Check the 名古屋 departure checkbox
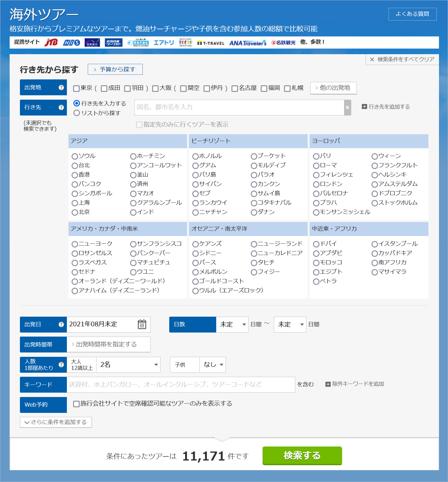Viewport: 448px width, 482px height. click(235, 88)
